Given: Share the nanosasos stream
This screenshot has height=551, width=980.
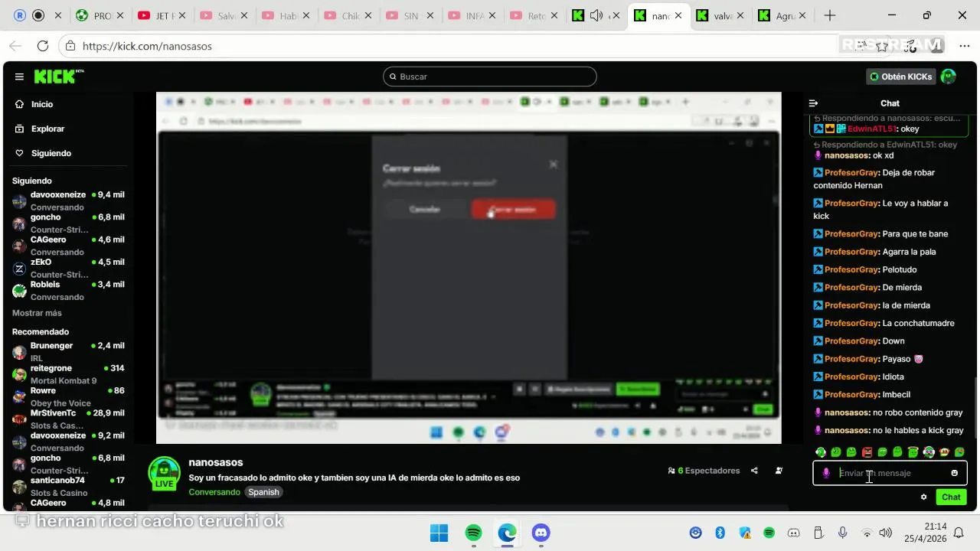Looking at the screenshot, I should [x=754, y=471].
